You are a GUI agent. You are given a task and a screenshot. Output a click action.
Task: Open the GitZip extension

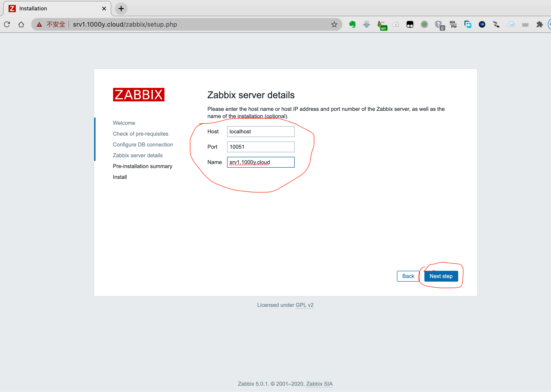coord(453,24)
